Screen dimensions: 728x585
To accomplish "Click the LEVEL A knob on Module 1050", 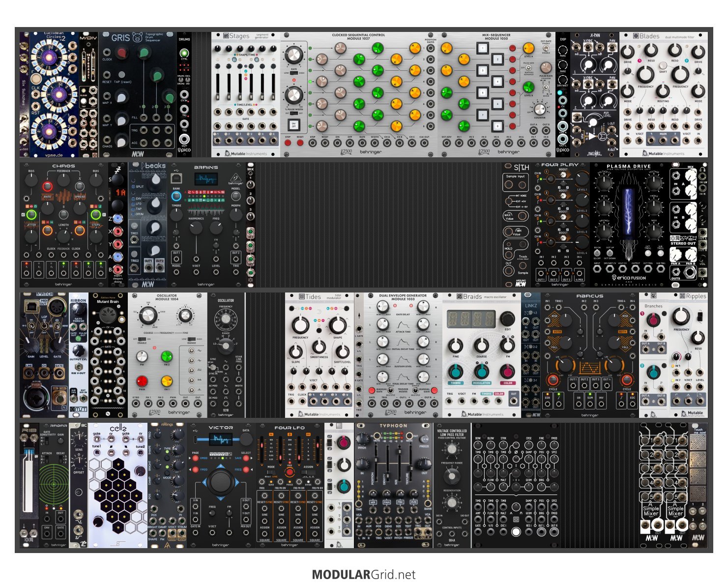I will point(528,48).
